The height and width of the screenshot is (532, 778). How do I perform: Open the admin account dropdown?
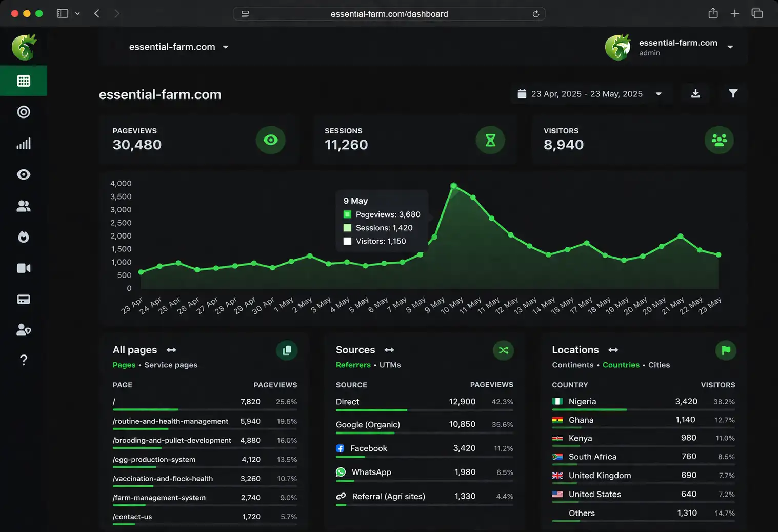pos(671,47)
